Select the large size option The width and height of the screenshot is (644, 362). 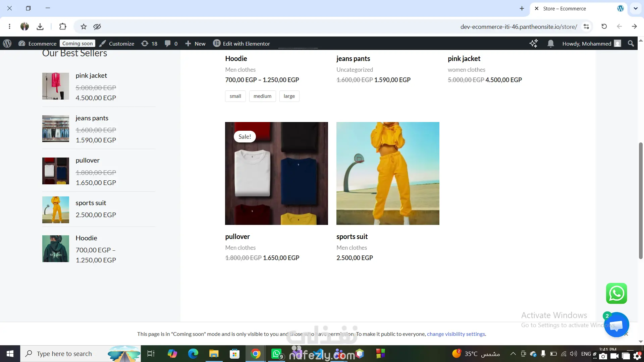289,96
